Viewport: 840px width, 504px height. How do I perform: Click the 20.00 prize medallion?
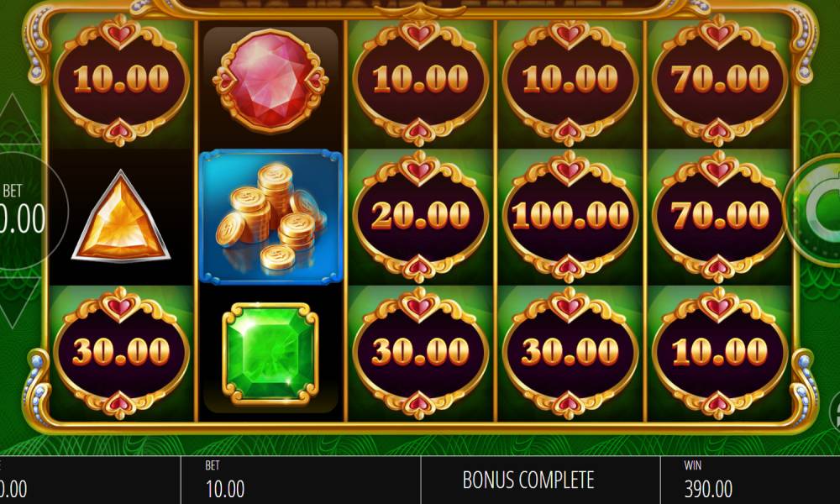(421, 217)
